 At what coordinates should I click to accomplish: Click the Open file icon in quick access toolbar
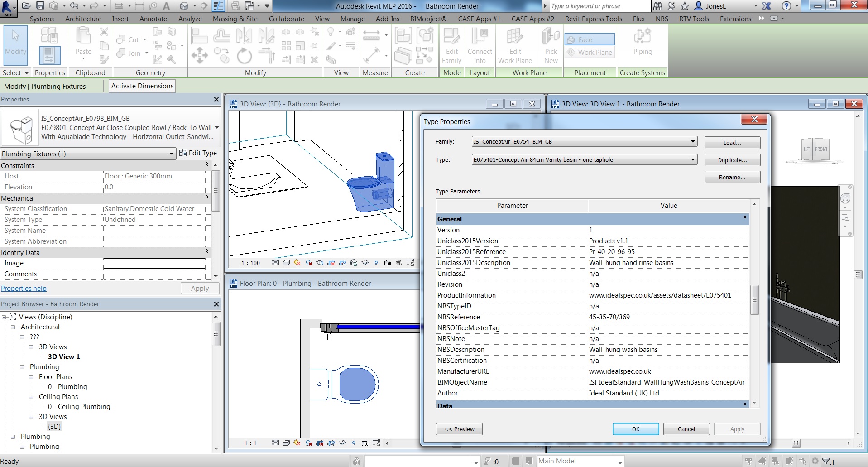[x=27, y=6]
